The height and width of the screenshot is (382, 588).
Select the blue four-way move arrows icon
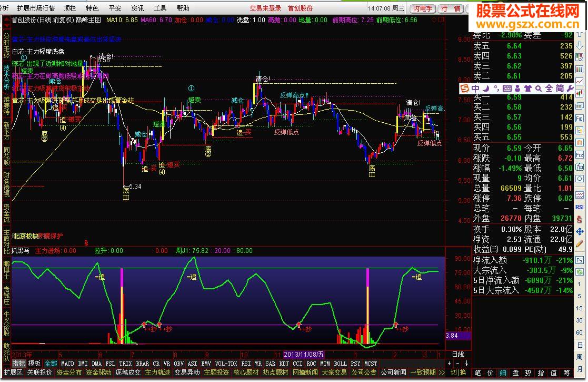[x=580, y=232]
